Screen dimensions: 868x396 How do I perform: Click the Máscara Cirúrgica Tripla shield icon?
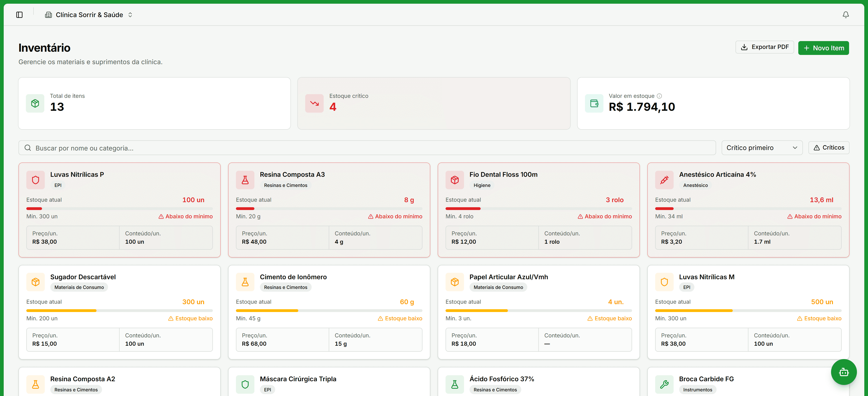coord(245,384)
